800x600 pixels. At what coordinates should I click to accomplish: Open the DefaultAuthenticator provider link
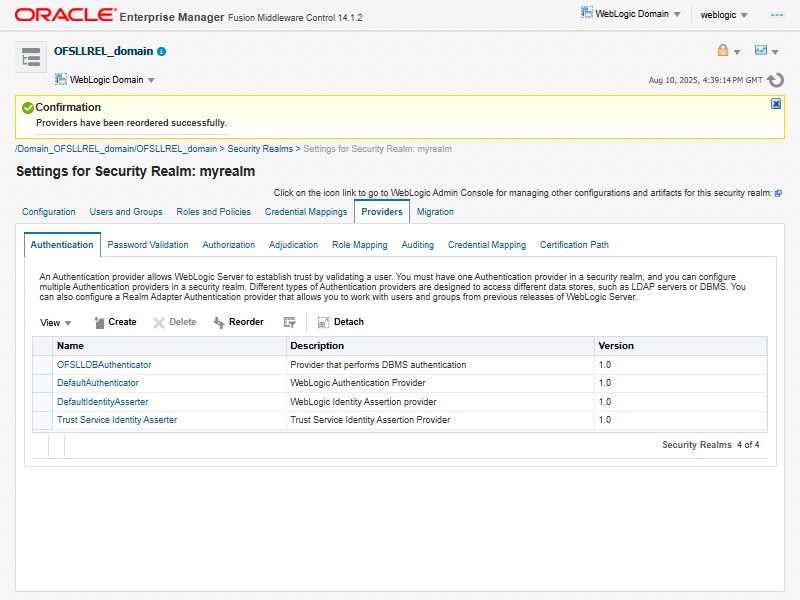click(98, 383)
